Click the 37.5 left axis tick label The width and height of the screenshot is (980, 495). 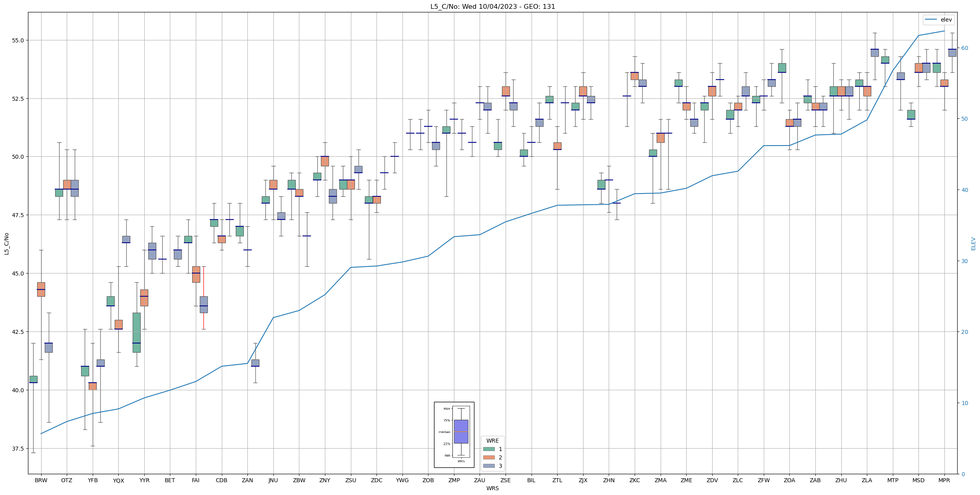(18, 449)
